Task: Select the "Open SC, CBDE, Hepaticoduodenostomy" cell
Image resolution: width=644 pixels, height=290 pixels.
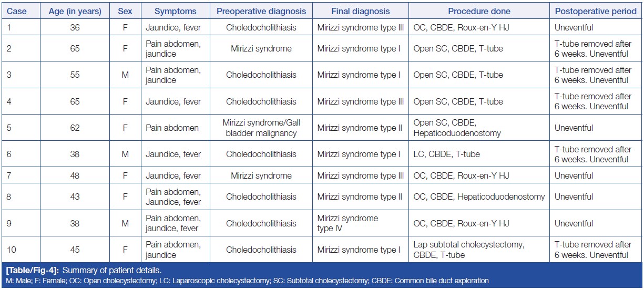Action: point(457,128)
